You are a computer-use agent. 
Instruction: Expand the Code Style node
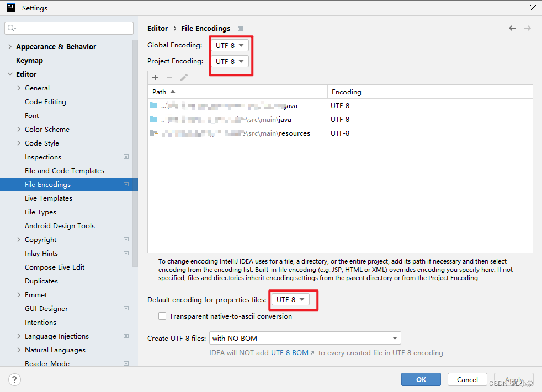coord(19,143)
